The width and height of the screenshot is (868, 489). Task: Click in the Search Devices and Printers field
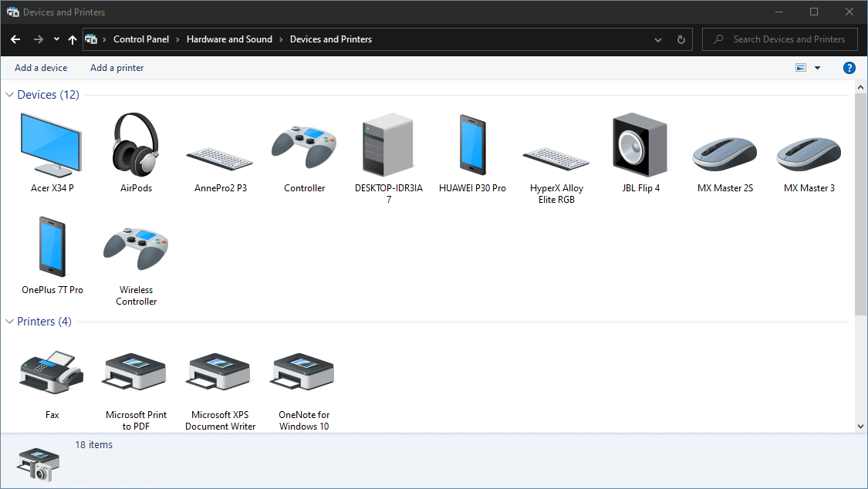pos(780,39)
